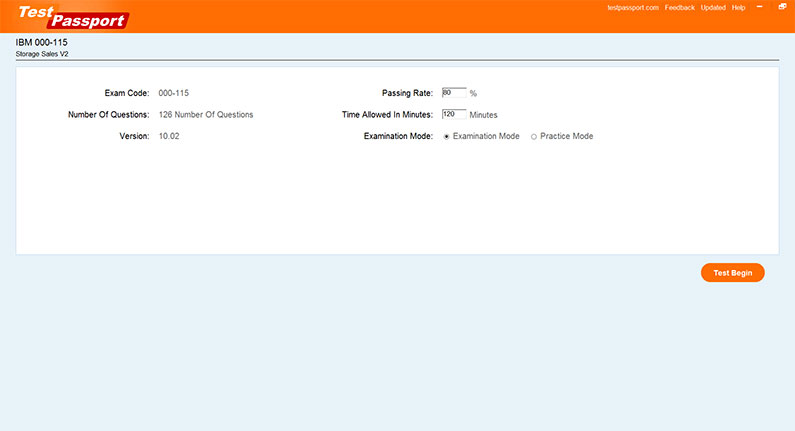Click the 'Version:' label
Viewport: 795px width, 431px height.
tap(134, 136)
